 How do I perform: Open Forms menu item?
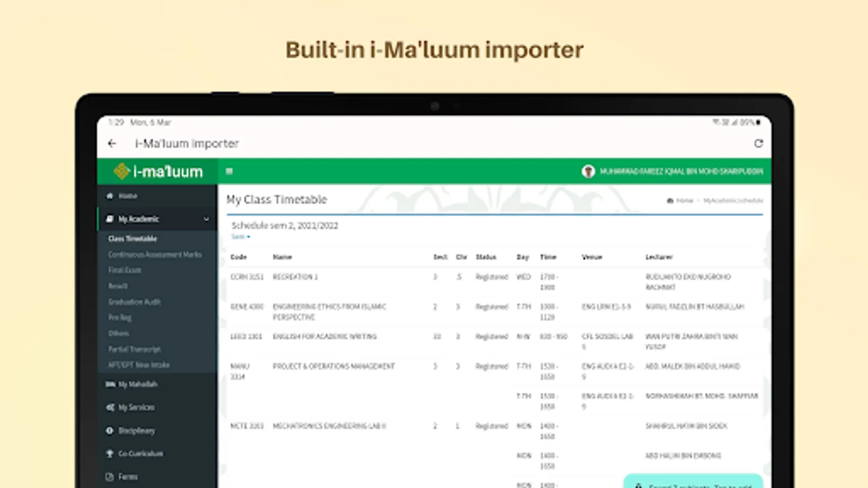[x=128, y=477]
